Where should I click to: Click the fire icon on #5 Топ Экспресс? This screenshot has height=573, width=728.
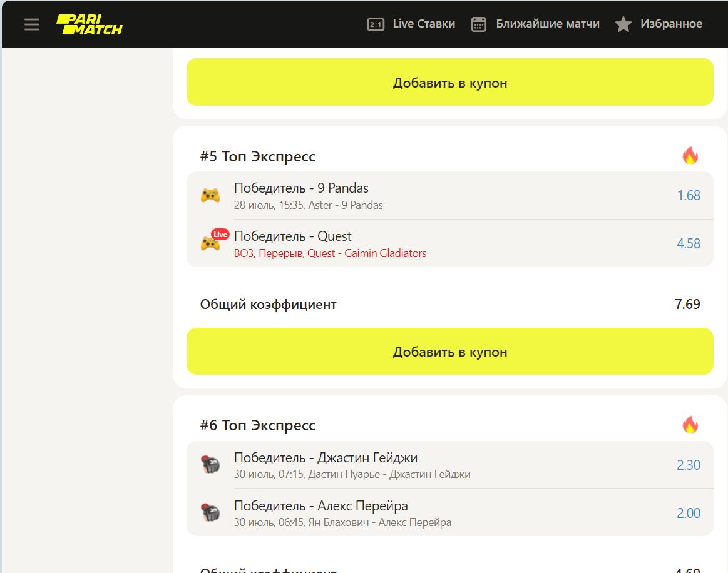tap(690, 156)
